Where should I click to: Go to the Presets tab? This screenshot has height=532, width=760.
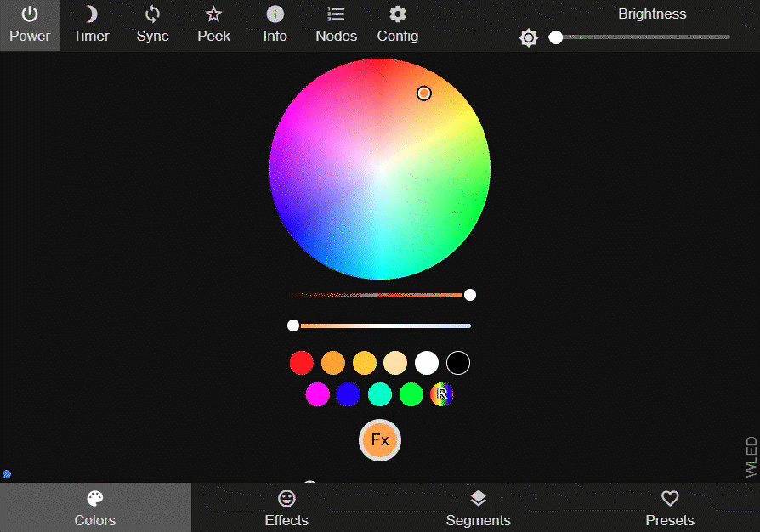tap(669, 508)
